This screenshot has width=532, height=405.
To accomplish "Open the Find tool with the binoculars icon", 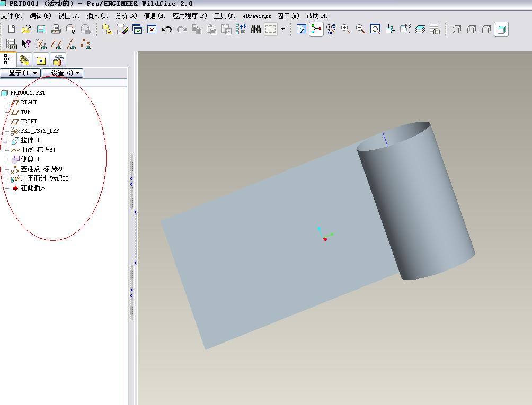I will coord(256,29).
